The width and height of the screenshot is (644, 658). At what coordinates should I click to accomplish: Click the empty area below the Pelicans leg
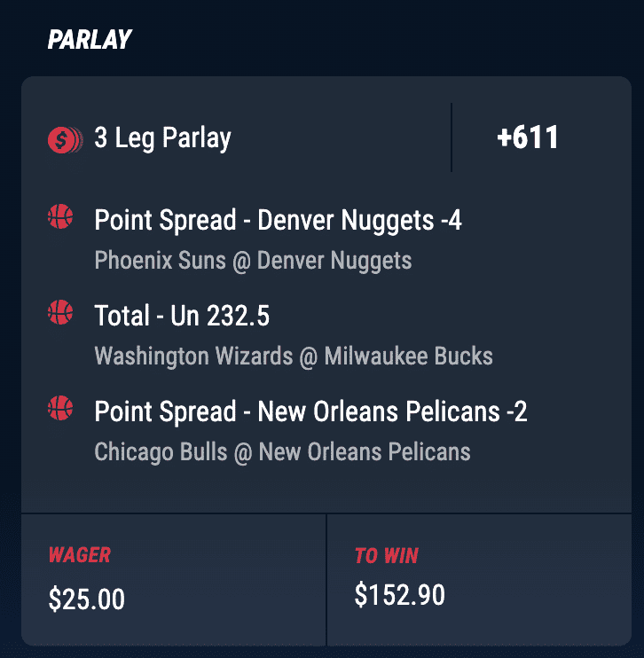pos(326,489)
